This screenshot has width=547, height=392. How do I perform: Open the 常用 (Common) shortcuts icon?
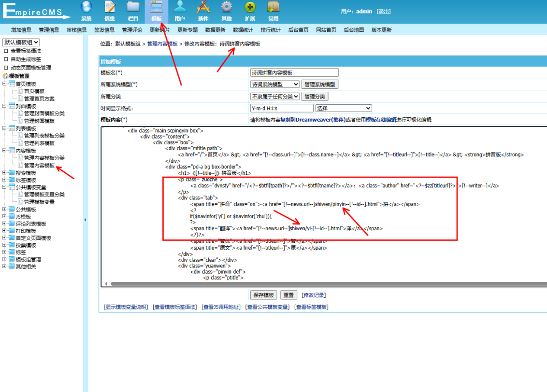point(273,10)
